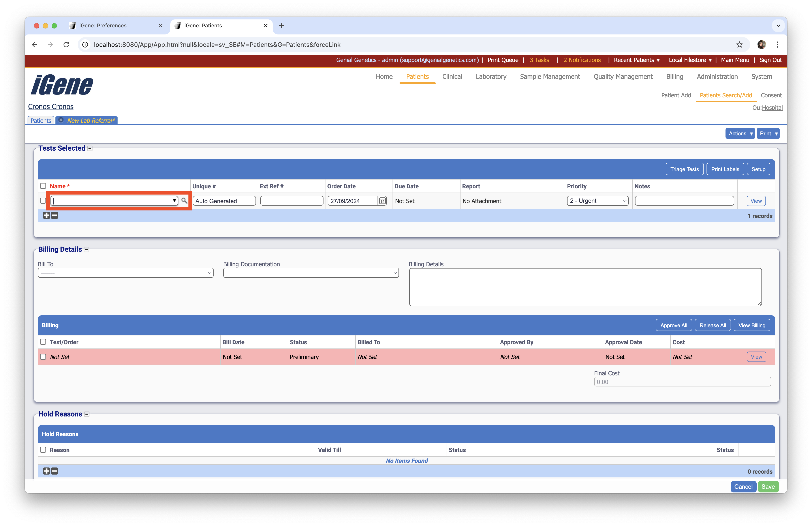Approve all billing items
Viewport: 812px width, 526px height.
pos(674,325)
